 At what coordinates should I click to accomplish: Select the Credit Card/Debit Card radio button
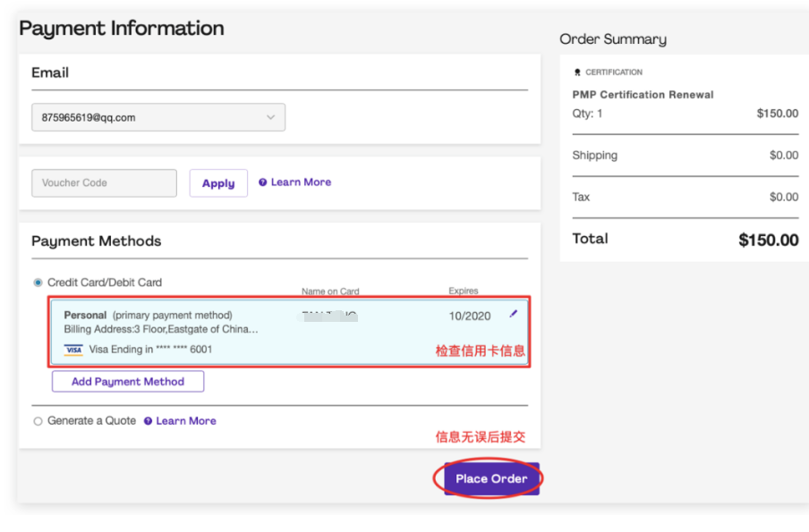38,283
